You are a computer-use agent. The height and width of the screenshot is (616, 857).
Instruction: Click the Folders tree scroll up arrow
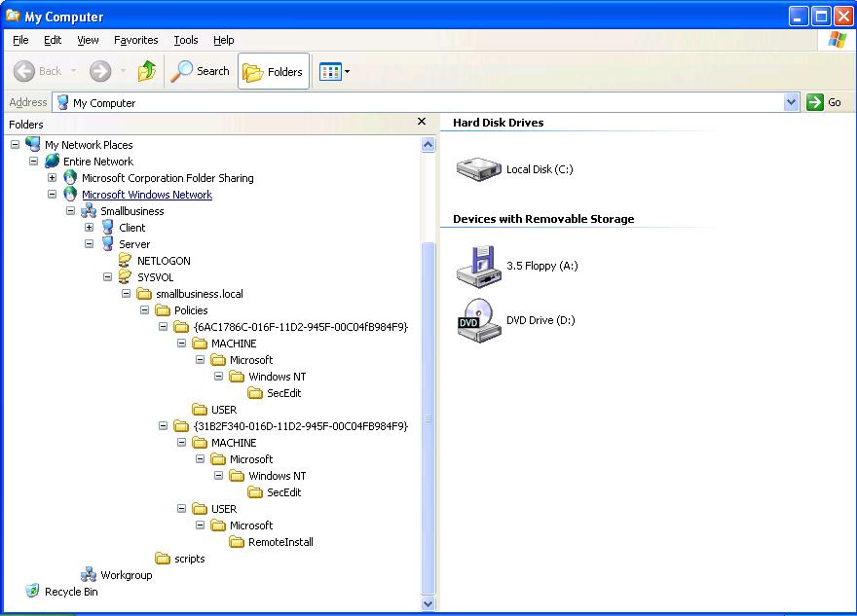point(428,145)
